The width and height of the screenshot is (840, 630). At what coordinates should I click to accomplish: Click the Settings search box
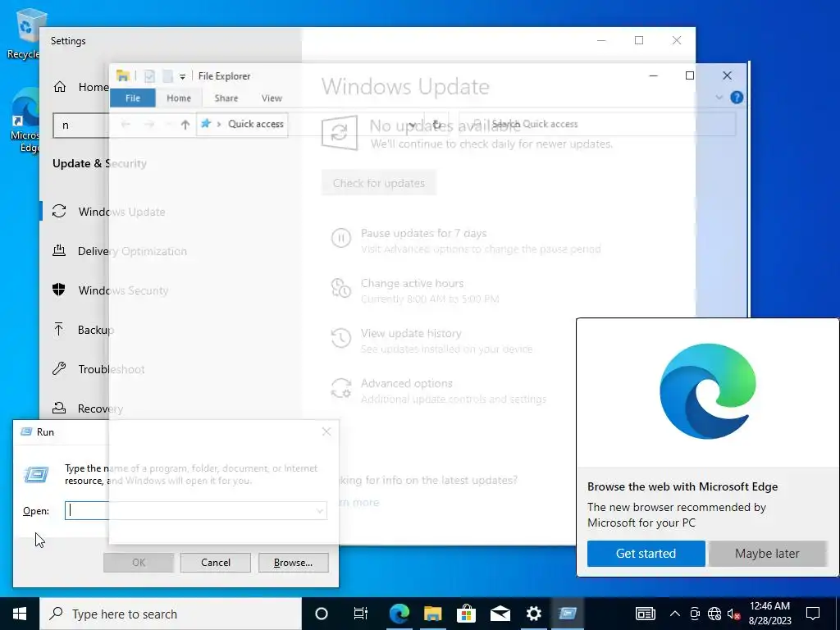coord(81,125)
